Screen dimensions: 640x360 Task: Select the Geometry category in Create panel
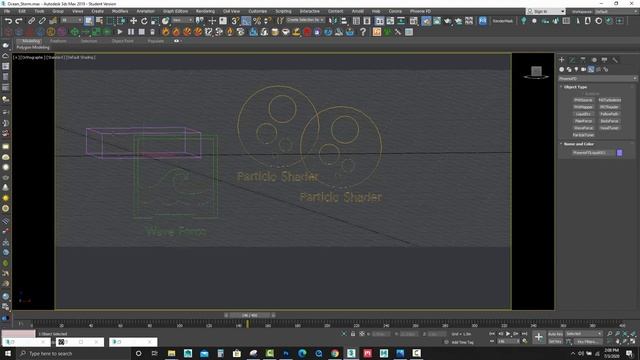point(562,69)
